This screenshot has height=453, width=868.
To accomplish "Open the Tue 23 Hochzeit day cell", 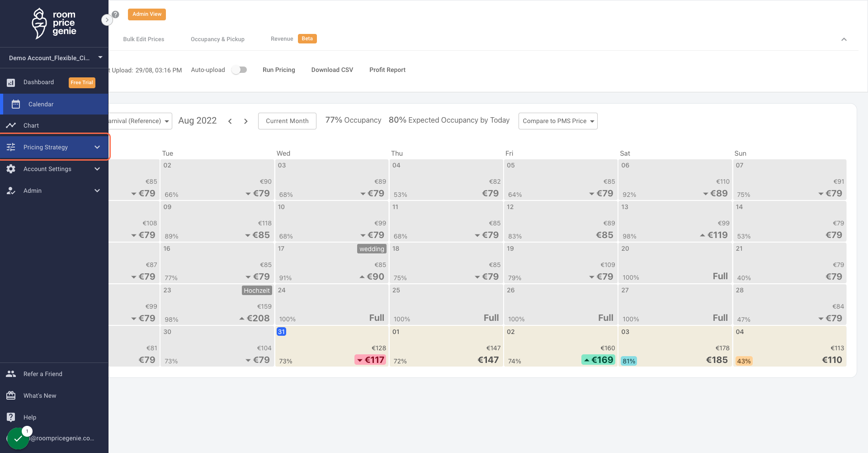I will tap(217, 305).
